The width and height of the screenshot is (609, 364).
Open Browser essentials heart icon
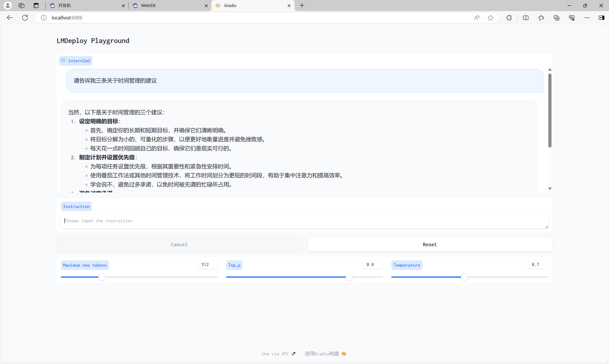click(x=572, y=18)
